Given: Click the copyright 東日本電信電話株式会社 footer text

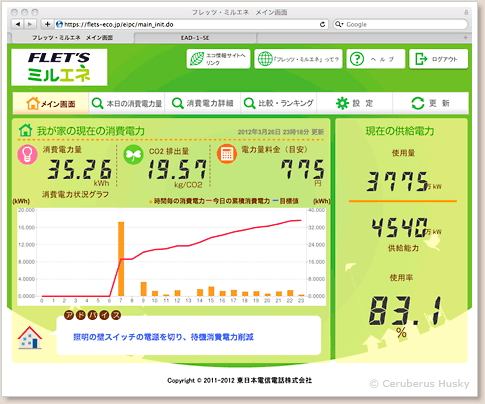Looking at the screenshot, I should coord(239,380).
